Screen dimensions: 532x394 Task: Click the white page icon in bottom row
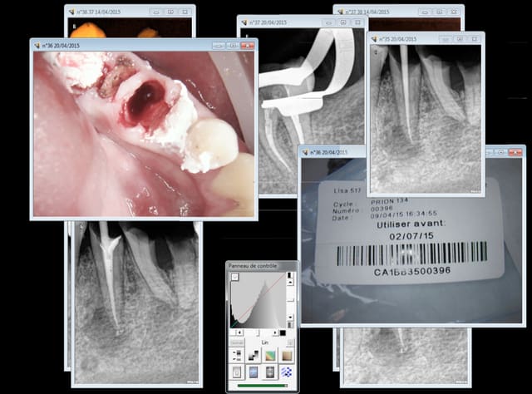coord(237,372)
